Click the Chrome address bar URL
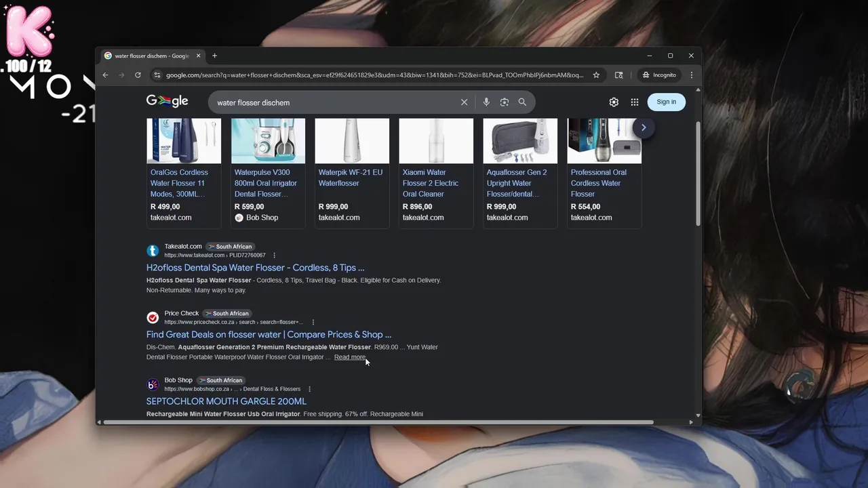The width and height of the screenshot is (868, 488). point(374,75)
